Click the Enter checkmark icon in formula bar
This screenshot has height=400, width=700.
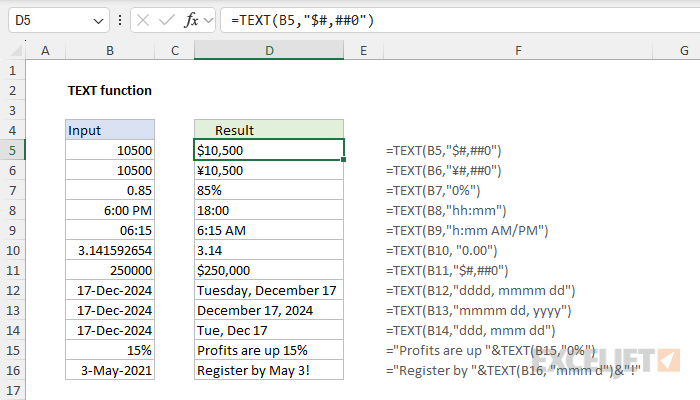(x=167, y=20)
